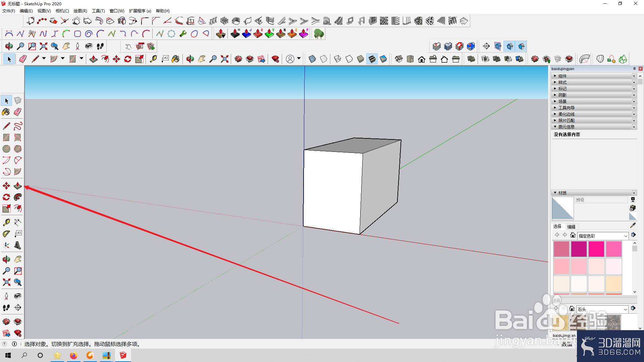Screen dimensions: 644x362
Task: Switch to Top view house icon
Action: coord(410,59)
